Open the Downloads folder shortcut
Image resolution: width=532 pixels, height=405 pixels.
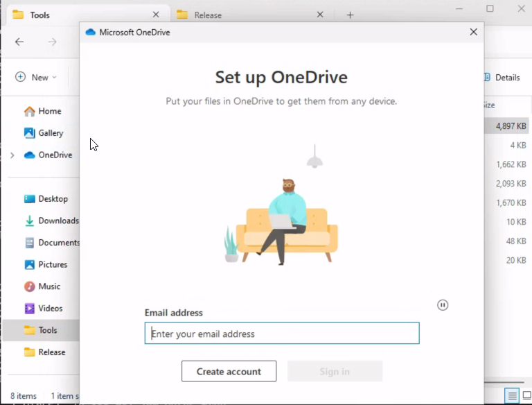[51, 221]
